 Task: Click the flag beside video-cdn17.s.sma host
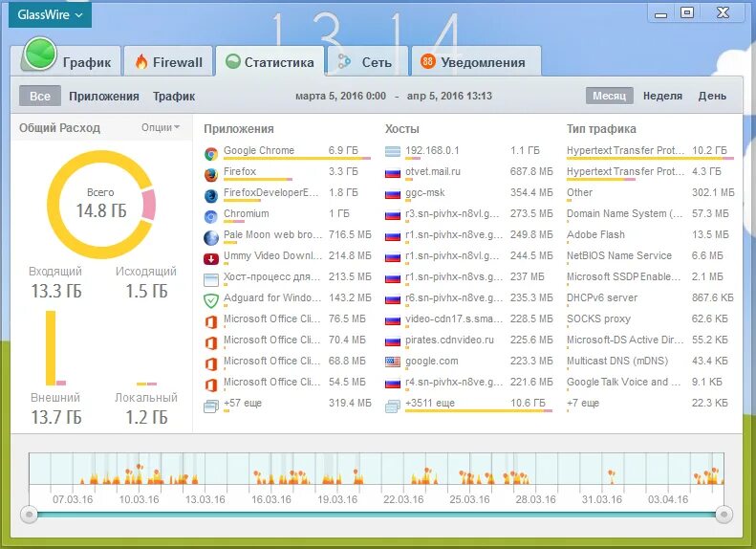[x=393, y=320]
